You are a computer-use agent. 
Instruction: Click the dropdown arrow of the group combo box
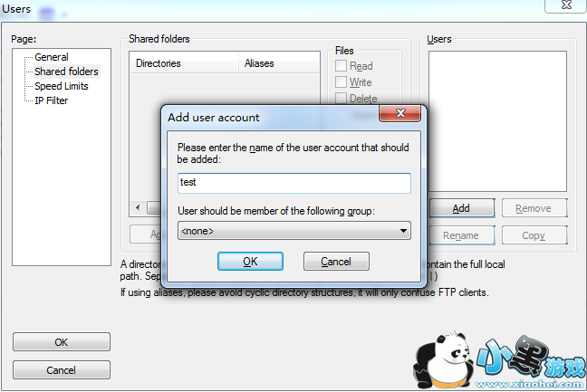pos(403,231)
